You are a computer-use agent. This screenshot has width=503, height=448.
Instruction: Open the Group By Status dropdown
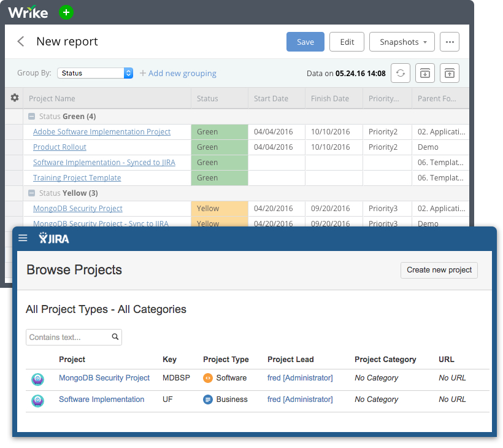[x=95, y=73]
